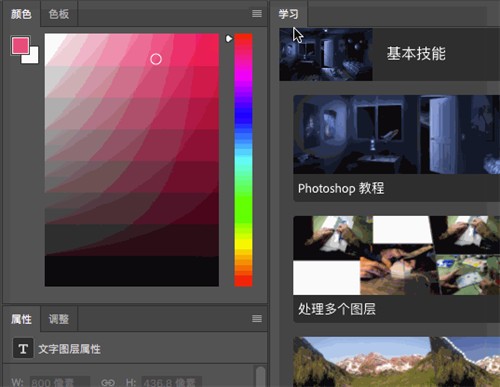The width and height of the screenshot is (500, 387).
Task: Switch to the 色板 tab
Action: coord(59,14)
